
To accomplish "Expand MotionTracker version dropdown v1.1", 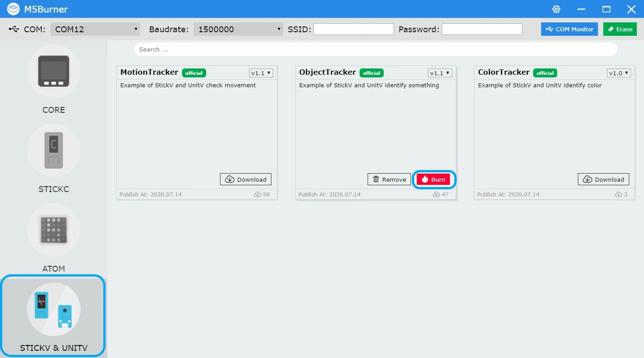I will (261, 73).
